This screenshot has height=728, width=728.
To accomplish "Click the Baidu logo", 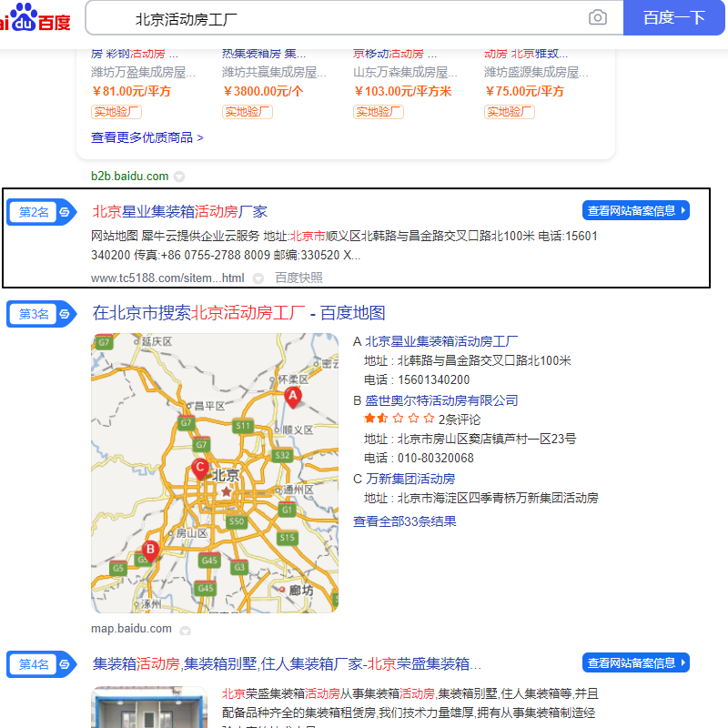I will [x=35, y=17].
